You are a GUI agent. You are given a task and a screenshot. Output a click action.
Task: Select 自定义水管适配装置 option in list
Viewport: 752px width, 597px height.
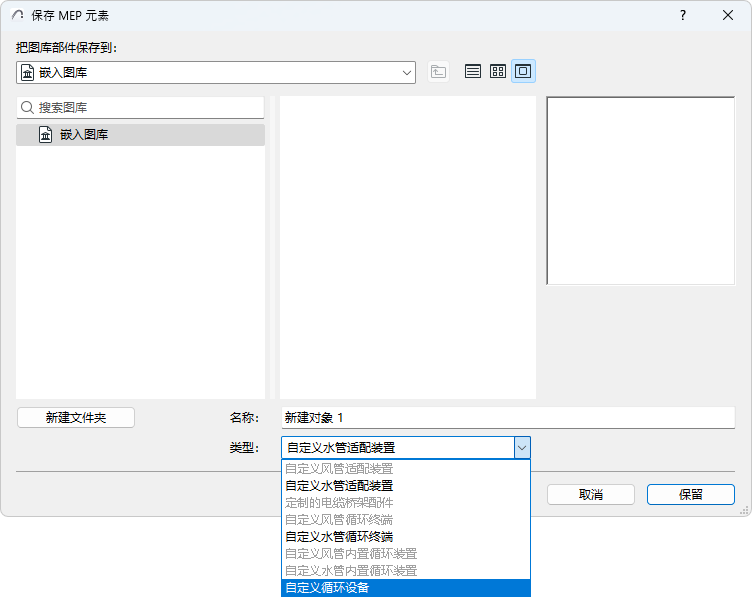tap(406, 486)
